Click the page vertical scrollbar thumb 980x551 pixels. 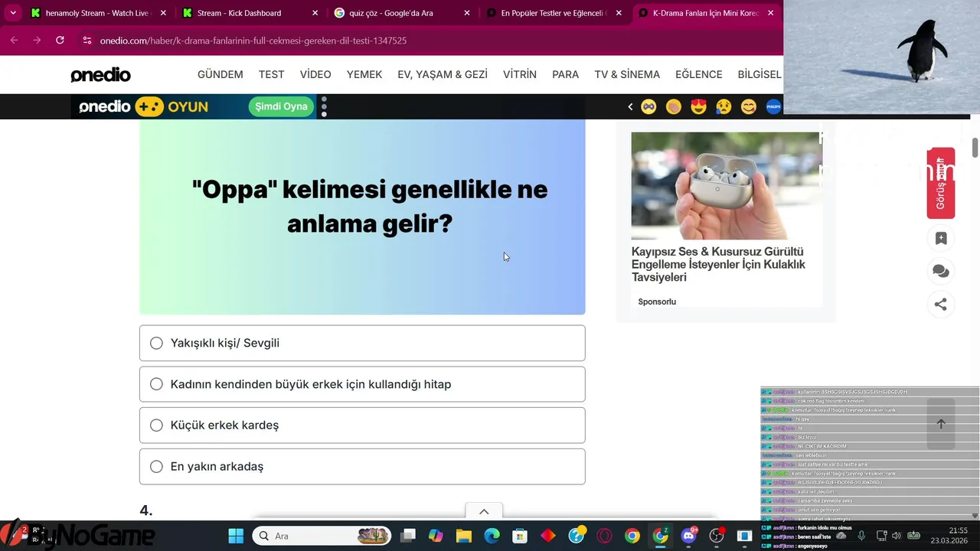[x=975, y=146]
